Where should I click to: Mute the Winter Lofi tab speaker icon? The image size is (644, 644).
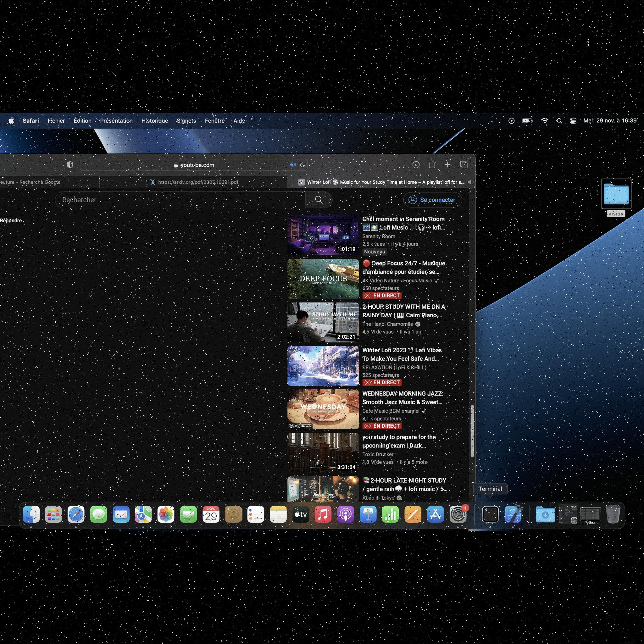(470, 182)
